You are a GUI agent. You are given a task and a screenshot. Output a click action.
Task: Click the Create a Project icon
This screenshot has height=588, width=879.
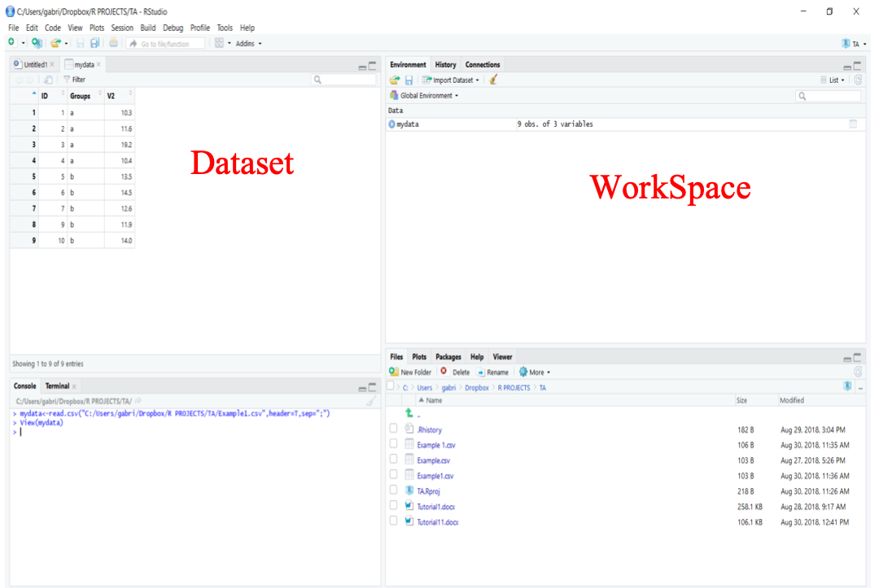pos(37,43)
